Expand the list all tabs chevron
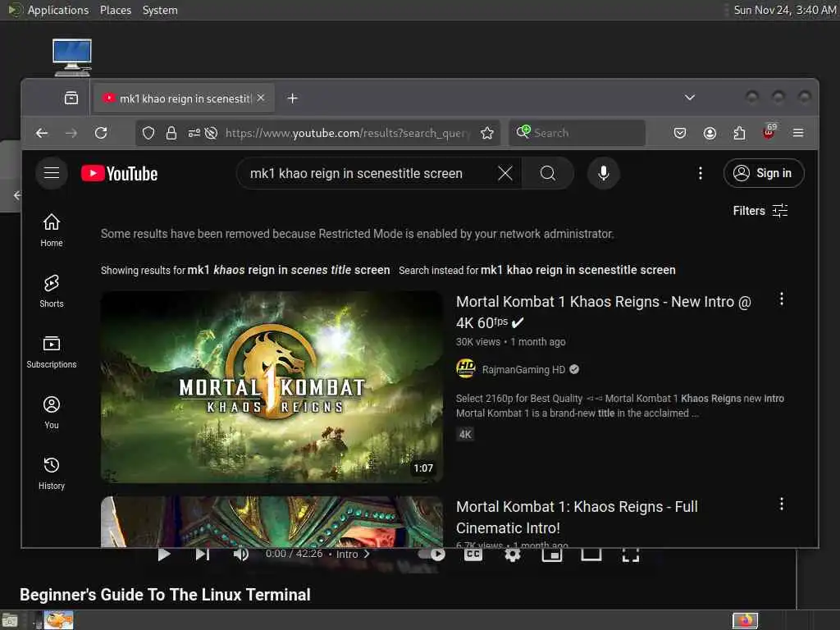 point(690,98)
